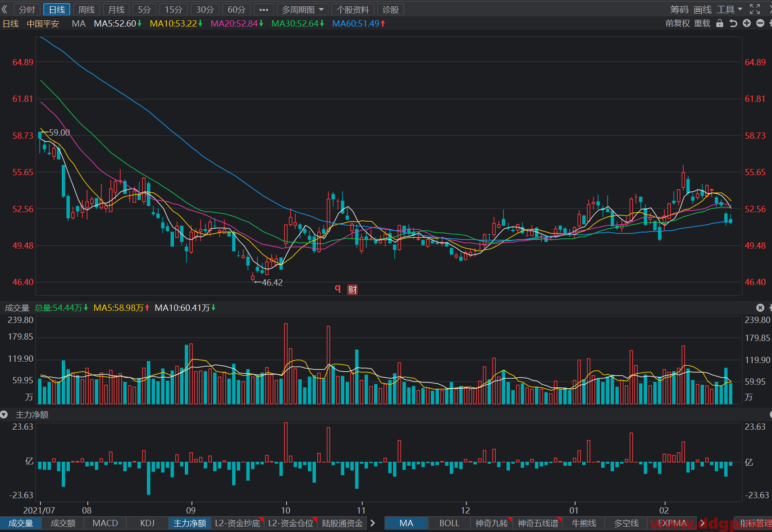Click 财 financial report marker
This screenshot has width=772, height=532.
(352, 290)
